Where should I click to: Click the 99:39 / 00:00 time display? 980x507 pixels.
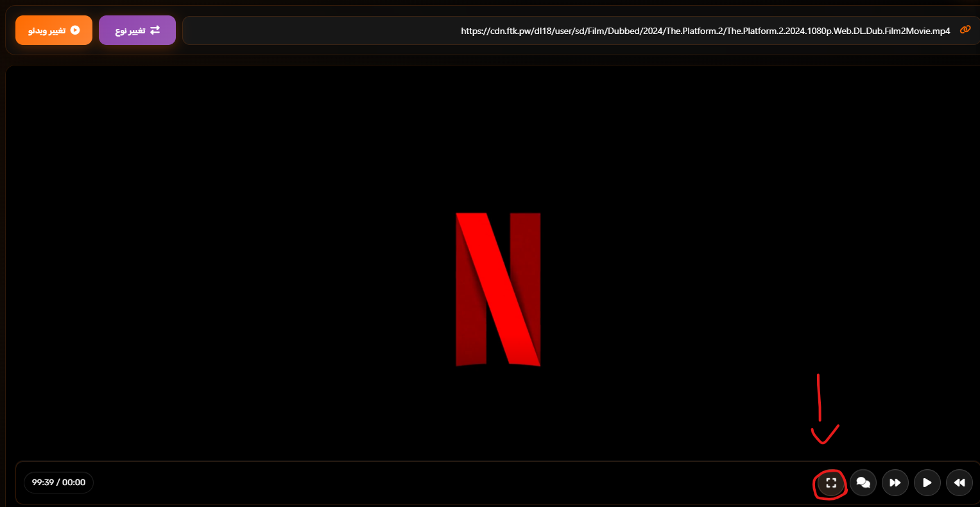(x=58, y=483)
